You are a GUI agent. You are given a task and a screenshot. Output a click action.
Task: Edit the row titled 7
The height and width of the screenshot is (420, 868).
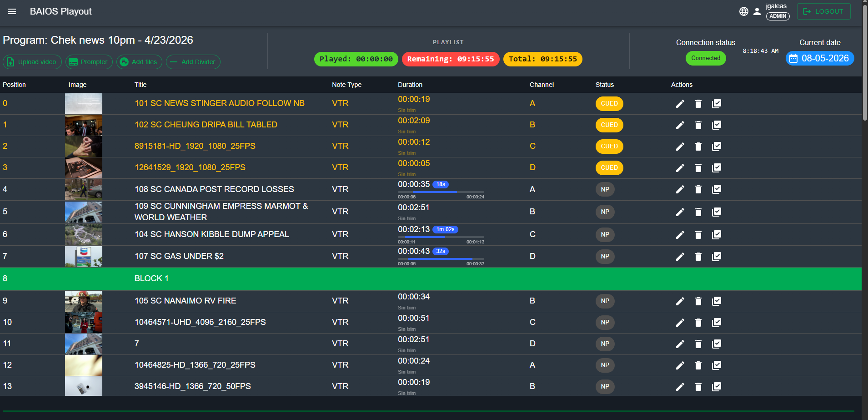(x=680, y=344)
